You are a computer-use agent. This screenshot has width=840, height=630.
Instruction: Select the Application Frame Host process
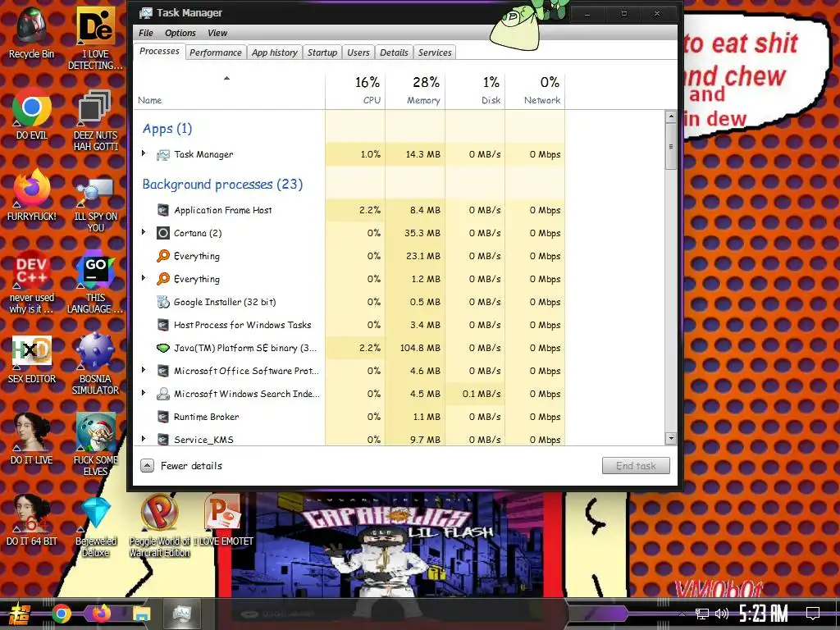point(349,210)
